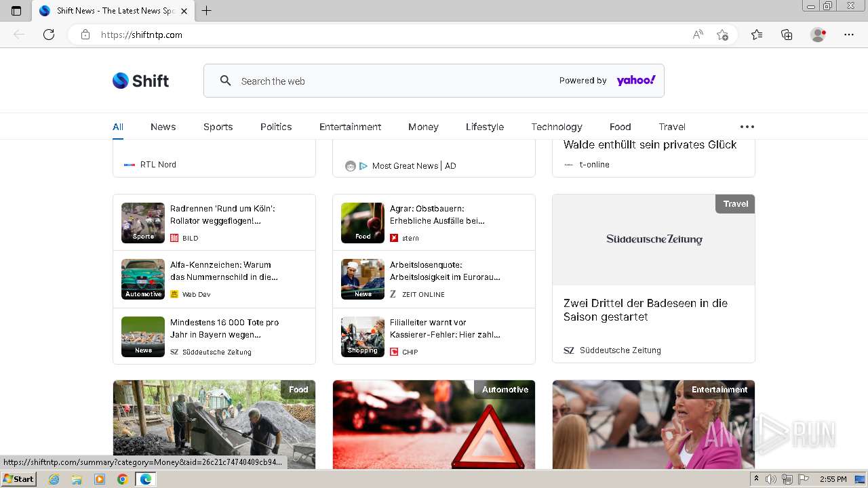Open Edge settings and more menu
Image resolution: width=868 pixels, height=488 pixels.
click(x=849, y=35)
